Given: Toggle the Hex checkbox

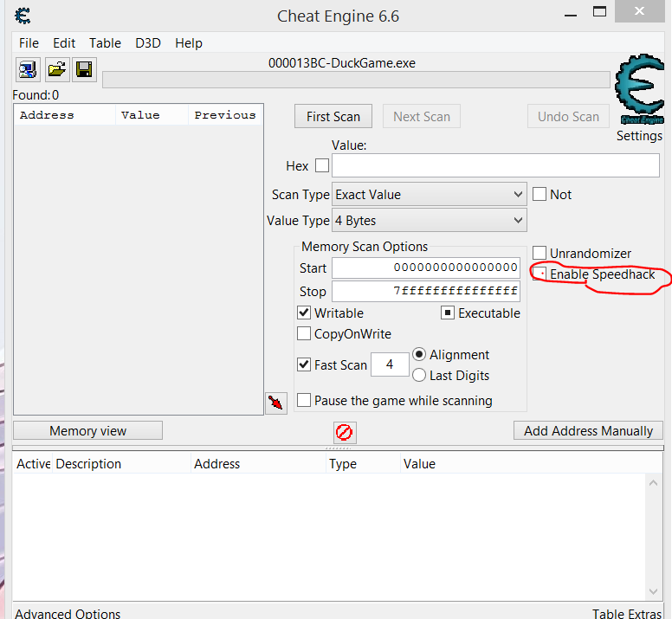Looking at the screenshot, I should [322, 165].
